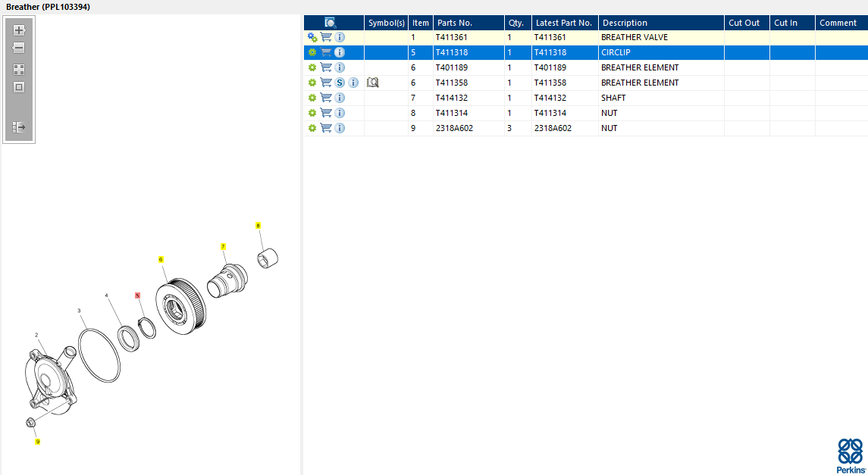Click the double-gear assembly icon for T411361
Image resolution: width=868 pixels, height=475 pixels.
tap(312, 38)
